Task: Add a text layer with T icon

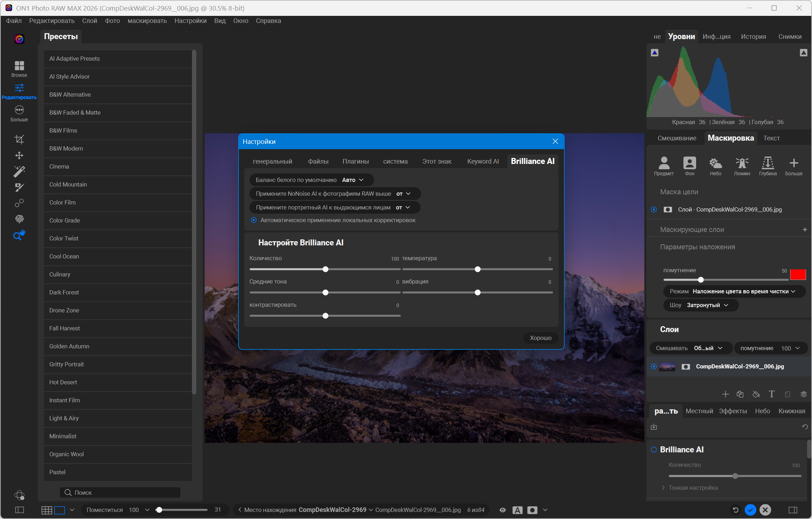Action: pos(771,394)
